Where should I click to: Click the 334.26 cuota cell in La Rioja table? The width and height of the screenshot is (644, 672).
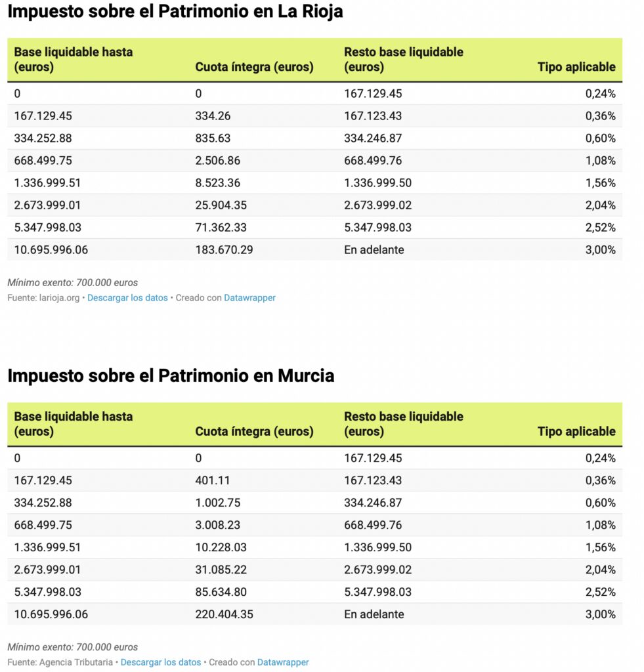(213, 116)
